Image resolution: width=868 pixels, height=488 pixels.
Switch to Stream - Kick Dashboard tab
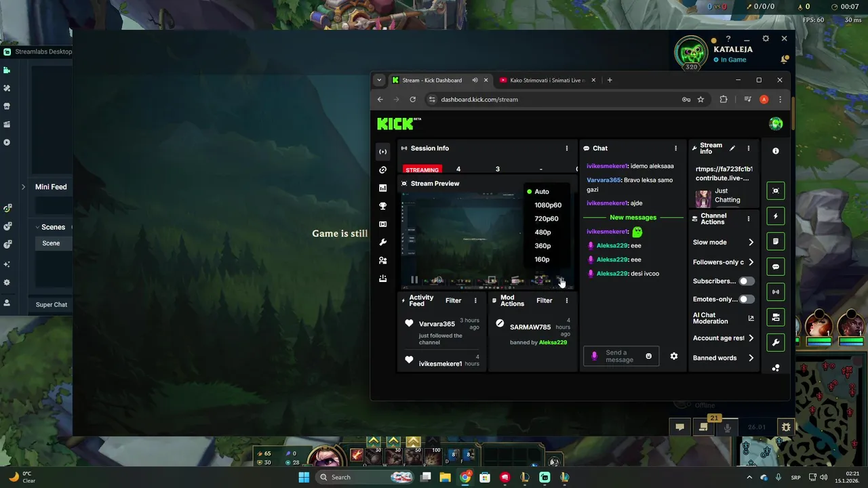pos(431,80)
